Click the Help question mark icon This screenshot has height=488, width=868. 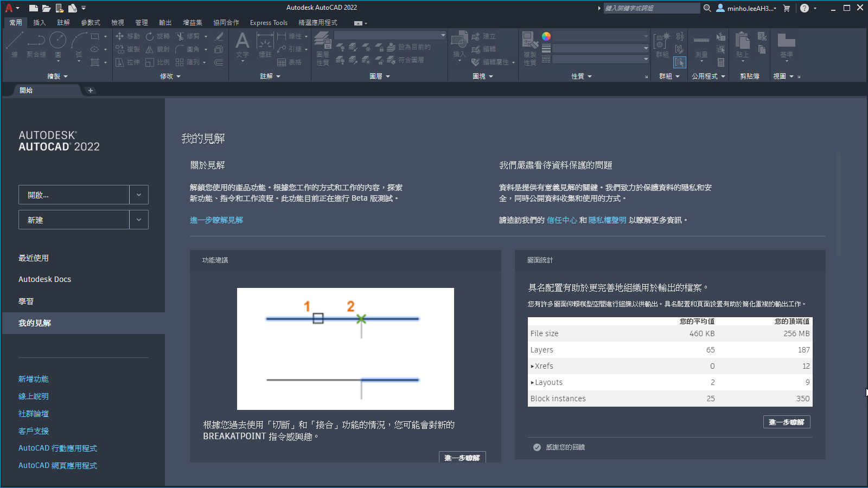click(805, 8)
